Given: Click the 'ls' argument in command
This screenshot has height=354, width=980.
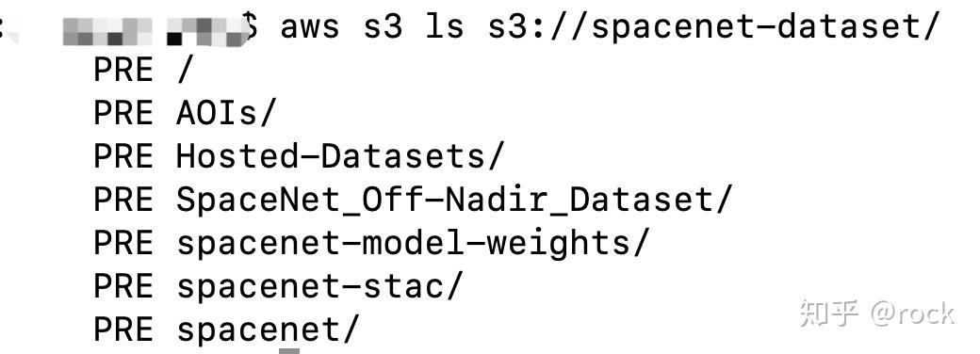Looking at the screenshot, I should tap(445, 26).
